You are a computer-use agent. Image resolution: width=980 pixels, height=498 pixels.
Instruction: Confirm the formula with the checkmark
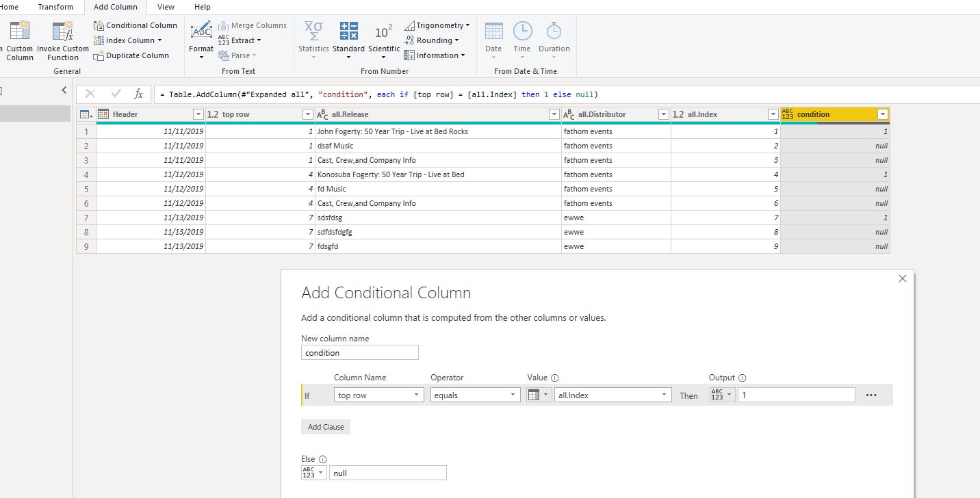[x=116, y=94]
